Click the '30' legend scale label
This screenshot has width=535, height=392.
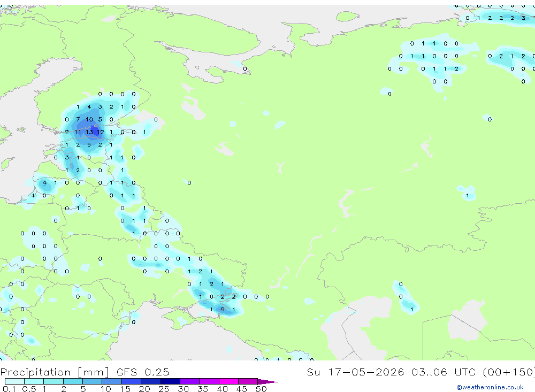click(x=183, y=389)
